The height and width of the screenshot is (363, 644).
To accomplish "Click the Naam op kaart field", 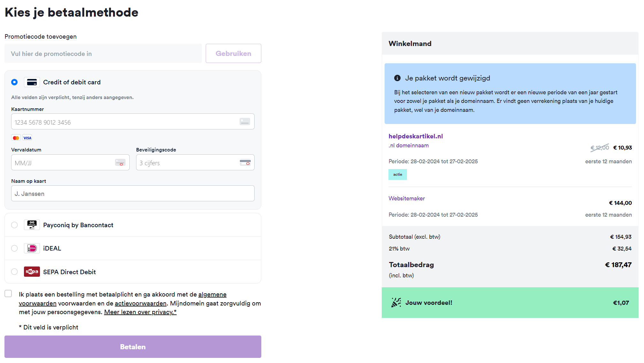I will point(133,194).
